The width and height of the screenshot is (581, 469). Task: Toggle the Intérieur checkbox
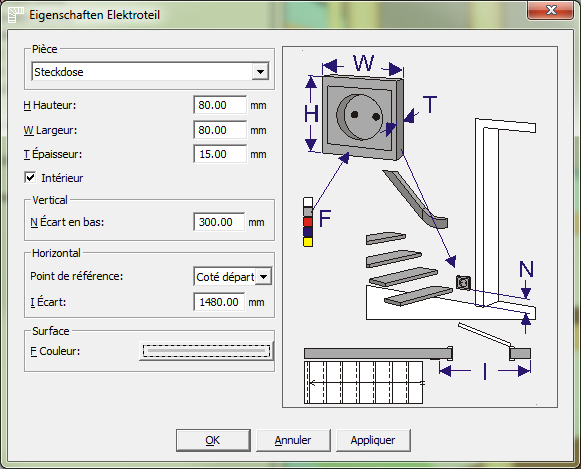(x=30, y=177)
